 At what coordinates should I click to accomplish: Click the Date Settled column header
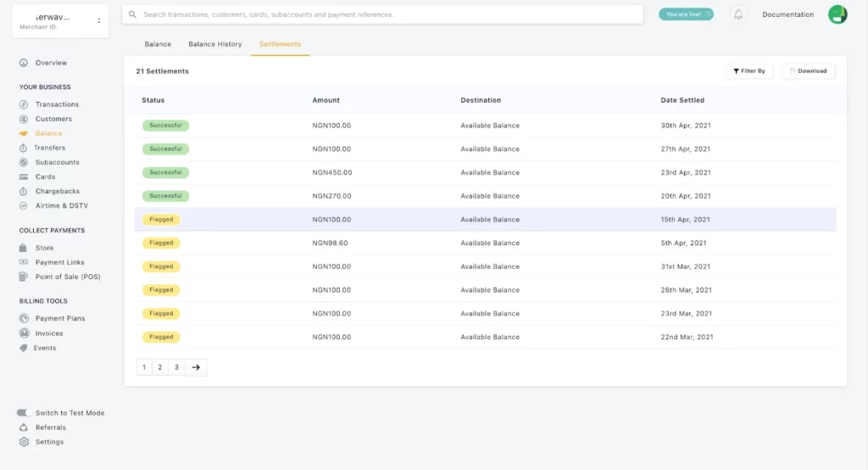coord(682,100)
